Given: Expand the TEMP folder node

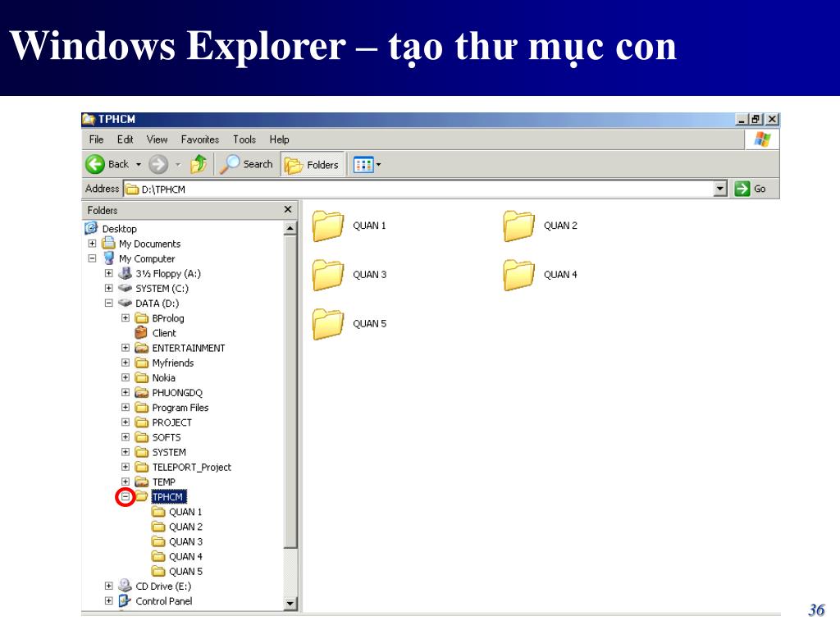Looking at the screenshot, I should pos(126,482).
